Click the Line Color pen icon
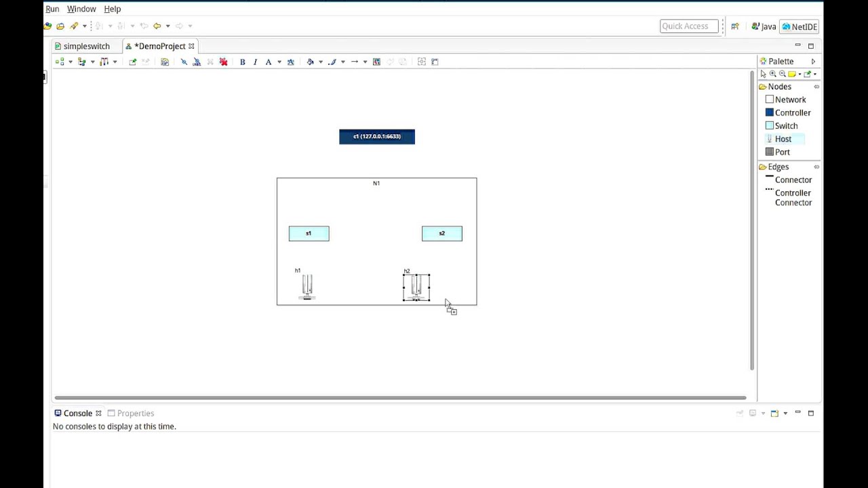 pos(332,62)
